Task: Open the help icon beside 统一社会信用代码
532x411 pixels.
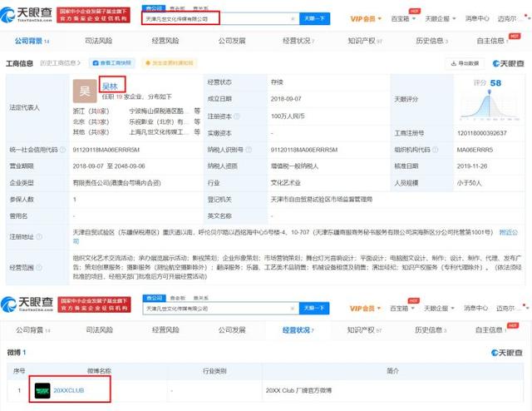Action: 63,150
